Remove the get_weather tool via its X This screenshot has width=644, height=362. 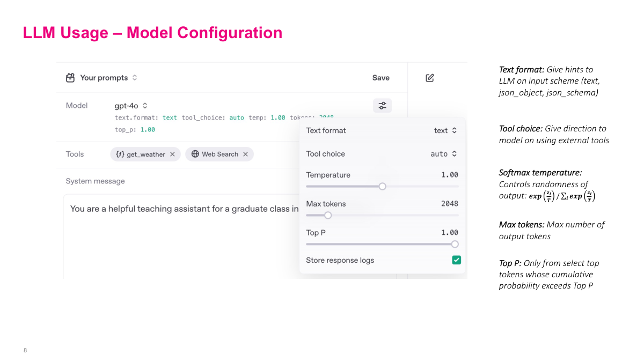tap(172, 154)
